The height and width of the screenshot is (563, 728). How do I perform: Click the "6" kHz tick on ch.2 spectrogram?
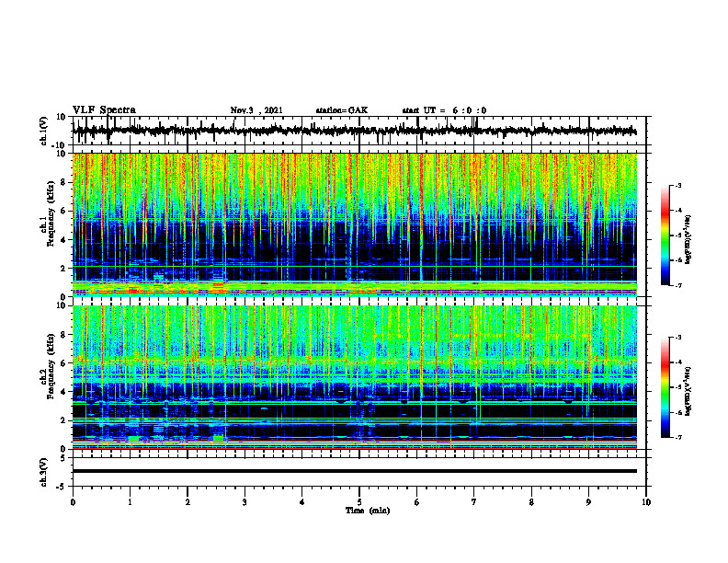tap(63, 363)
